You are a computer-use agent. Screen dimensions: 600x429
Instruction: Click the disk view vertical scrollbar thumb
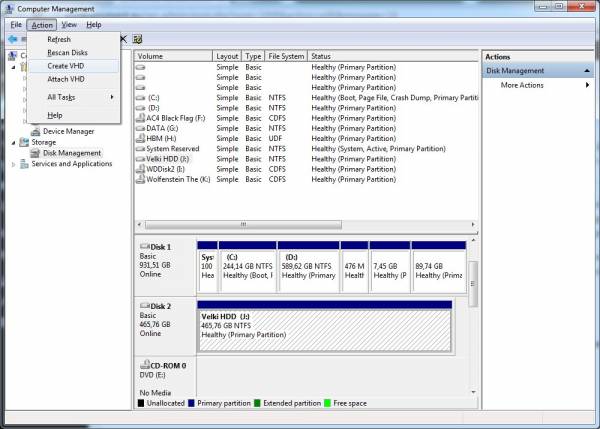(473, 284)
